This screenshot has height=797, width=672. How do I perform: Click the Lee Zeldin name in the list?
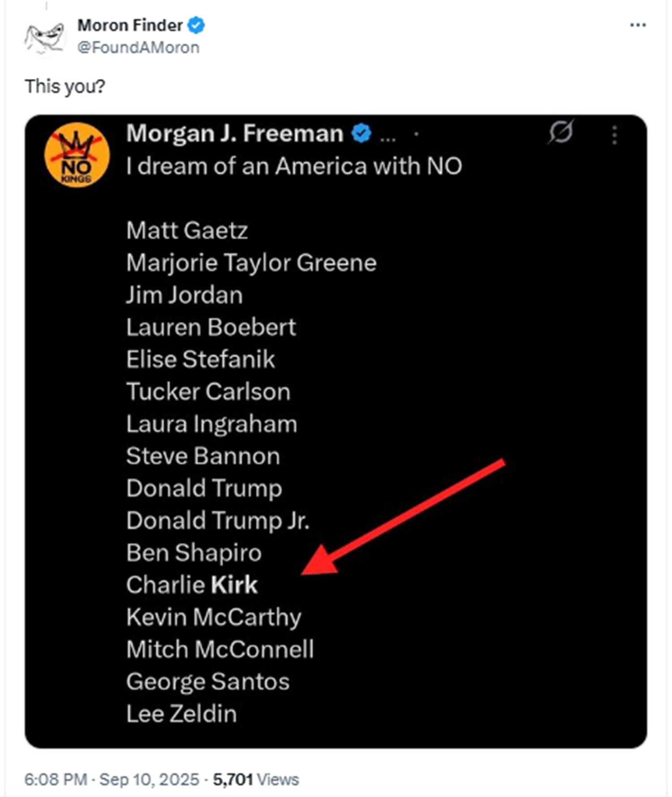(x=181, y=714)
